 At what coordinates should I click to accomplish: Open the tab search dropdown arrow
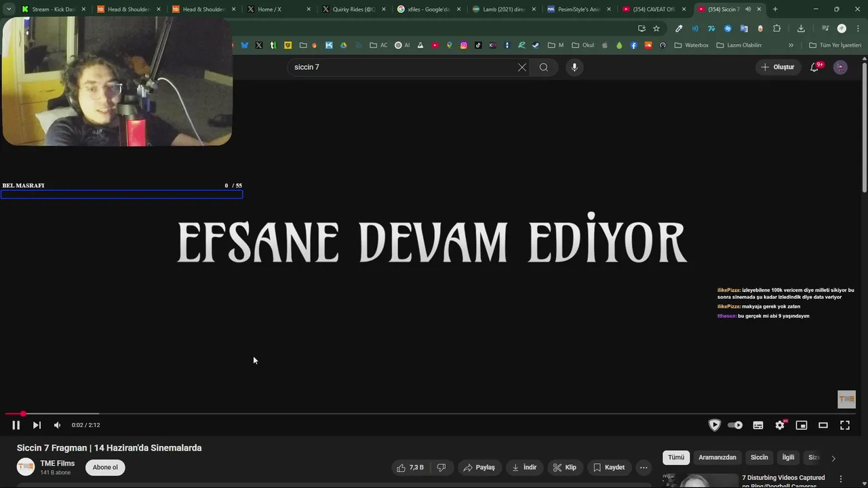click(9, 9)
